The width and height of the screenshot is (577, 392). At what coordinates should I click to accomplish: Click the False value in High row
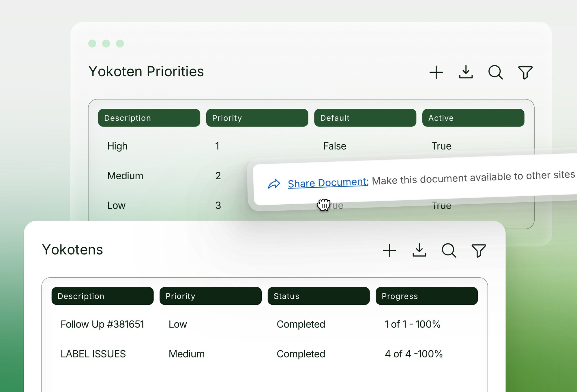(334, 146)
